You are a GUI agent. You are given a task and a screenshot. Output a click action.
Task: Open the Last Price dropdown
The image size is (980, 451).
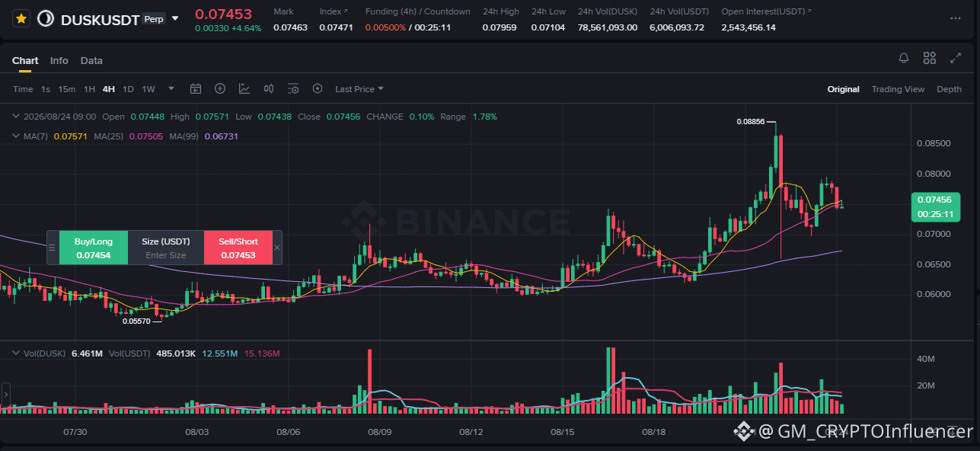click(359, 89)
